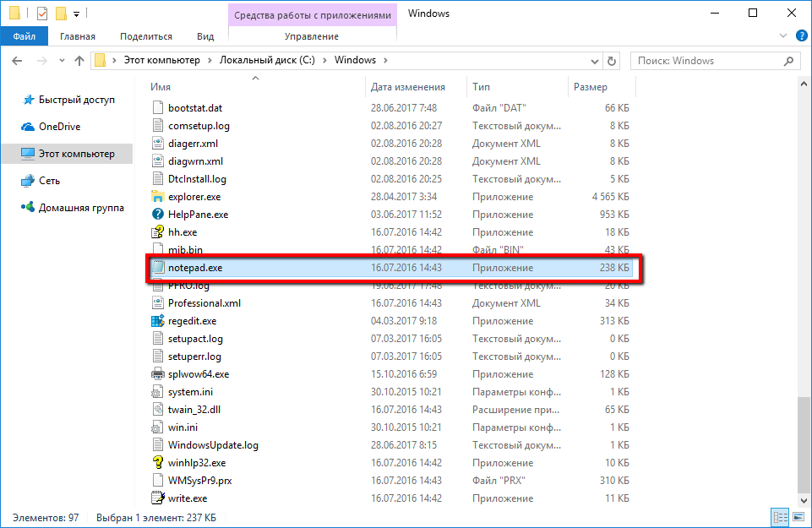Sort by Размер column header
The height and width of the screenshot is (528, 812).
click(x=591, y=87)
